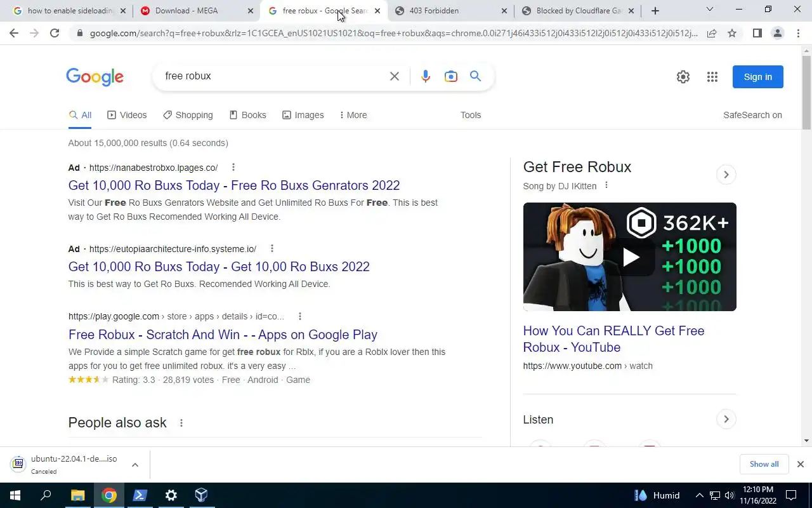This screenshot has height=508, width=812.
Task: Select the Shopping search tab
Action: click(188, 115)
